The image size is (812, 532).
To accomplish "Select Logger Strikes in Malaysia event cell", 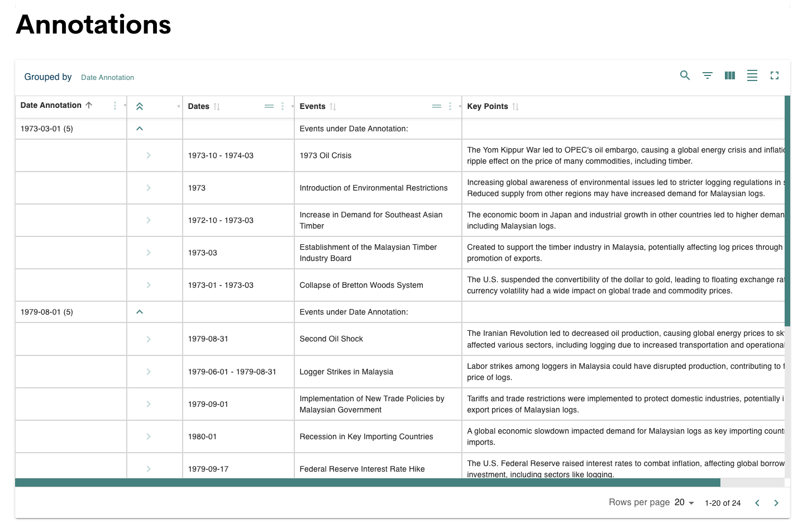I will point(378,372).
